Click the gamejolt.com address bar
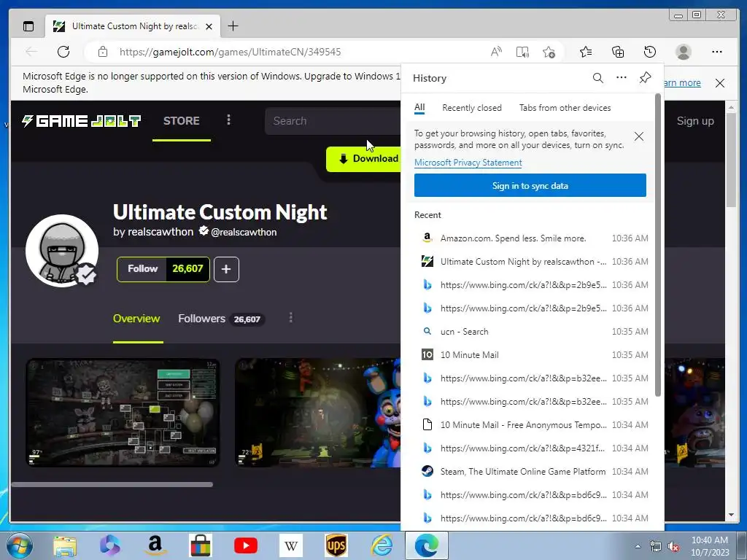Screen dimensions: 747x560 (x=230, y=52)
